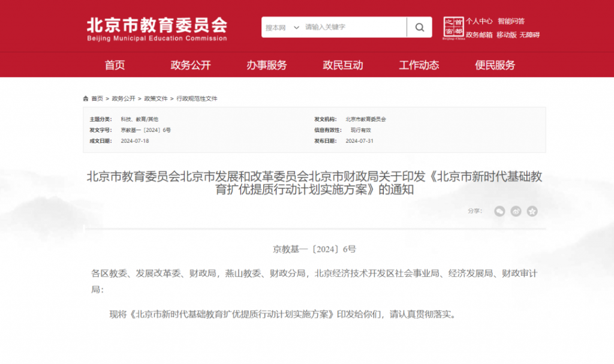Open the 便民服务 navigation item
614x364 pixels.
point(495,65)
